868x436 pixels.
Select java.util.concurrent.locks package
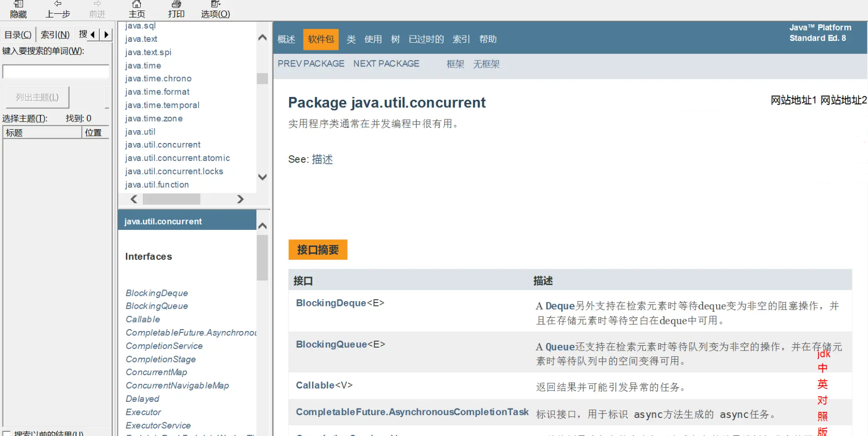(x=174, y=171)
